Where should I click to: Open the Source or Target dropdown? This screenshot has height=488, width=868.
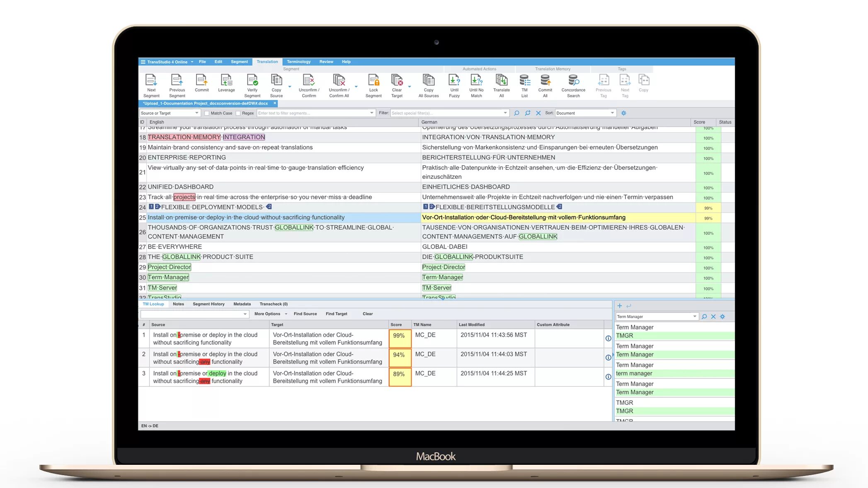click(170, 113)
